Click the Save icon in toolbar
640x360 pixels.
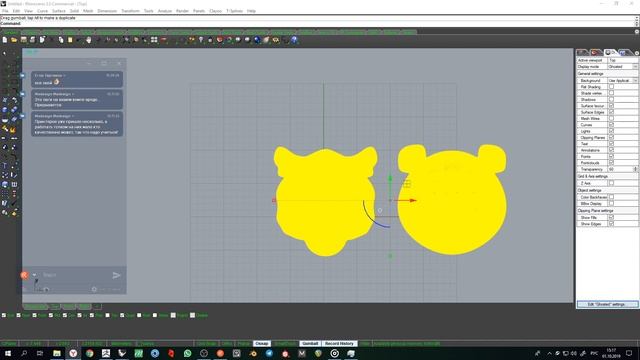pos(23,40)
